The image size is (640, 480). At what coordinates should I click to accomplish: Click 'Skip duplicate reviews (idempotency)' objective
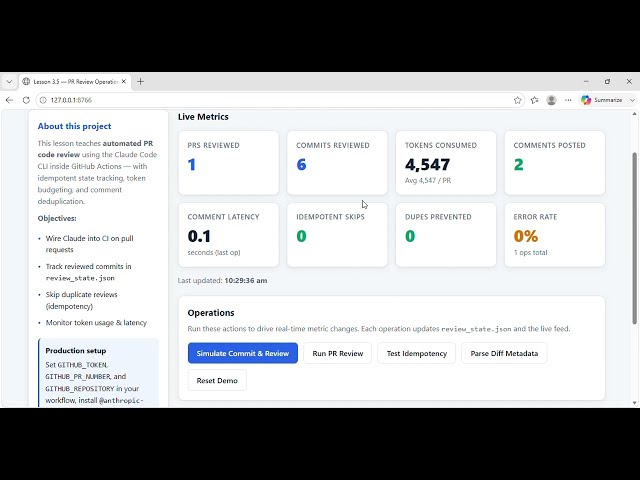81,300
